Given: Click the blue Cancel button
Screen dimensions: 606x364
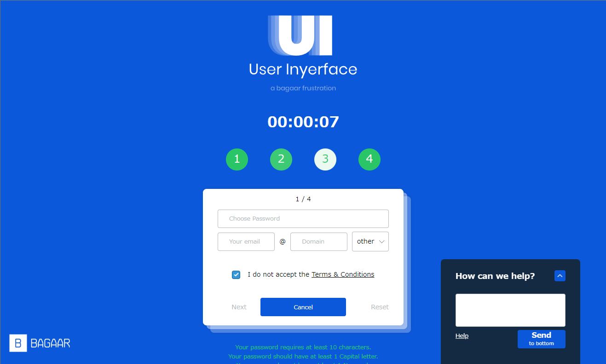Looking at the screenshot, I should 303,307.
